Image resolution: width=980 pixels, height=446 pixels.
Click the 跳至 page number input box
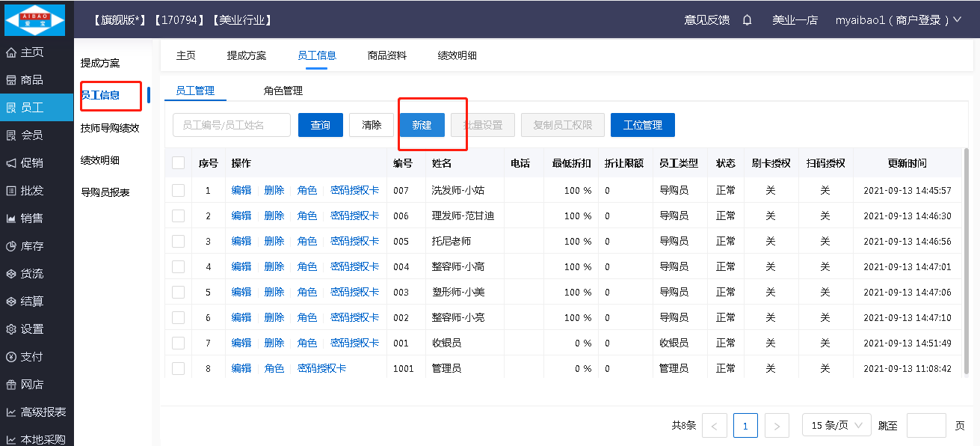(x=926, y=426)
